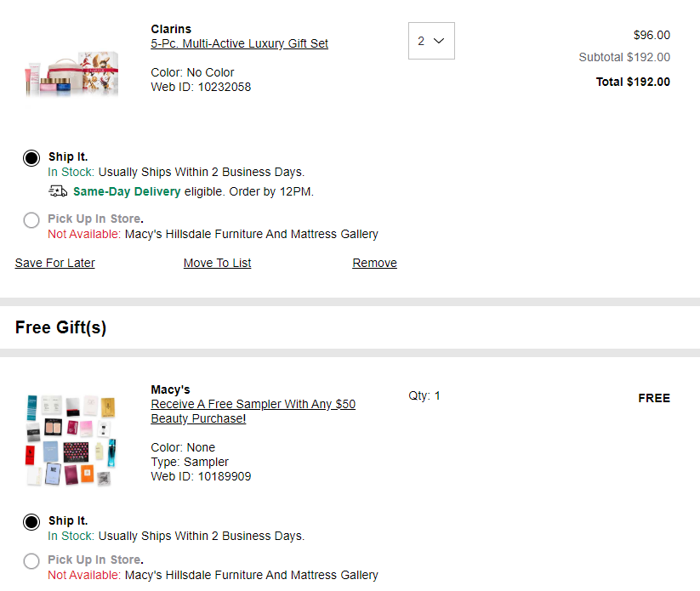Select Ship It for free sampler
Viewport: 700px width, 591px height.
pyautogui.click(x=31, y=522)
